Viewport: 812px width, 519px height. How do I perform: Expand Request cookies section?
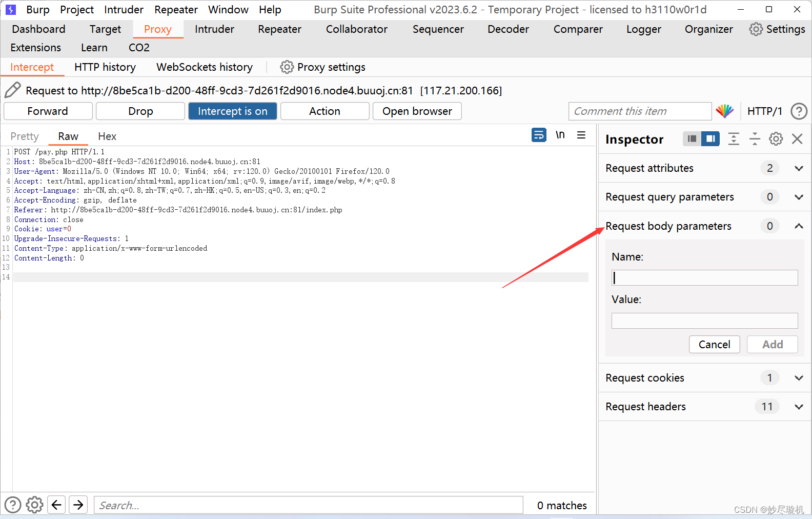[x=799, y=378]
